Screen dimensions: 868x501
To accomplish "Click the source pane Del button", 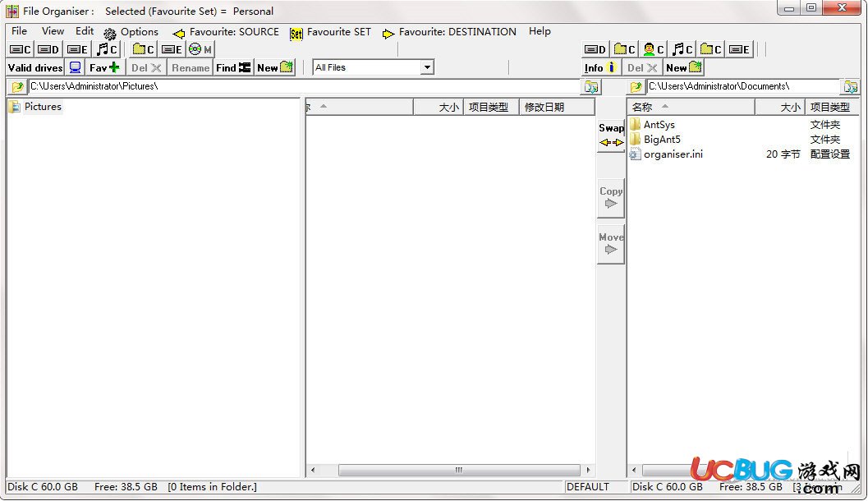I will click(146, 67).
